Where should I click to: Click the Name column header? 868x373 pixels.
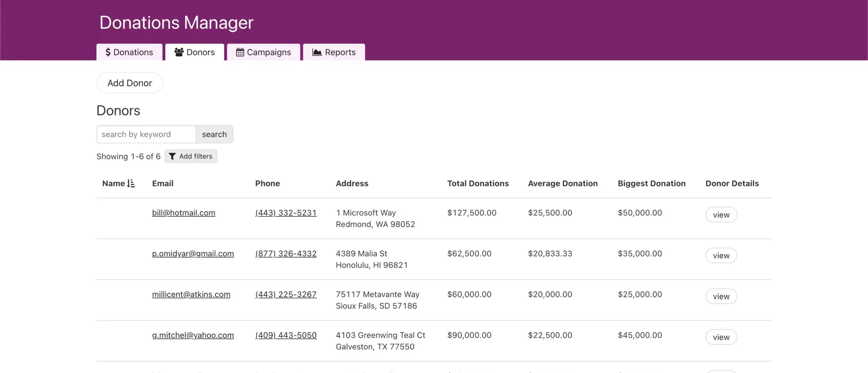click(x=114, y=184)
